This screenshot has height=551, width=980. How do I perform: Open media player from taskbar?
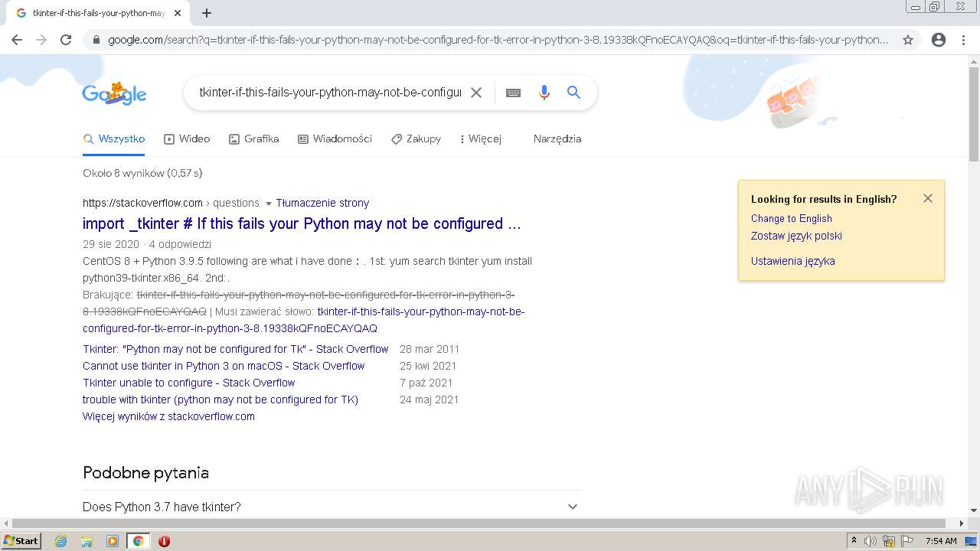[113, 541]
